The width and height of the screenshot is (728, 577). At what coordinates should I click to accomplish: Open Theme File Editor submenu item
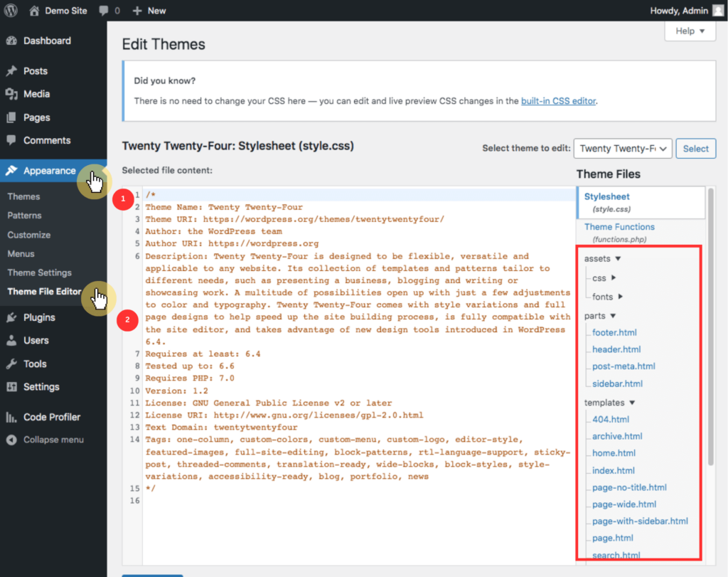pos(44,292)
